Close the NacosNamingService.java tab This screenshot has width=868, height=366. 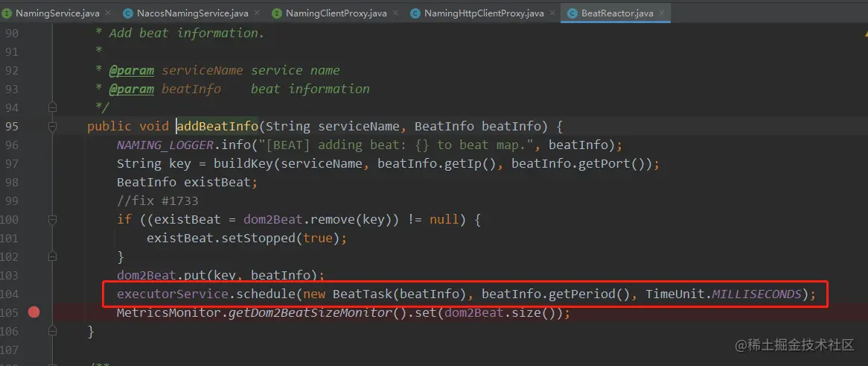pos(257,13)
